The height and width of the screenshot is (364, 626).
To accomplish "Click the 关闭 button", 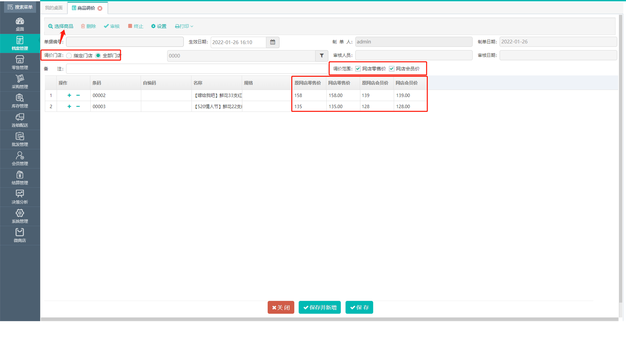I will (281, 307).
